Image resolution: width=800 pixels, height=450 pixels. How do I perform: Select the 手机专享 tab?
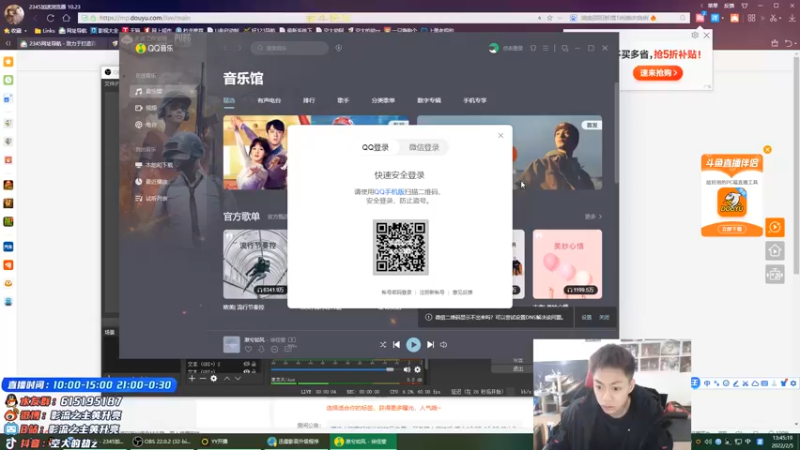[x=474, y=101]
